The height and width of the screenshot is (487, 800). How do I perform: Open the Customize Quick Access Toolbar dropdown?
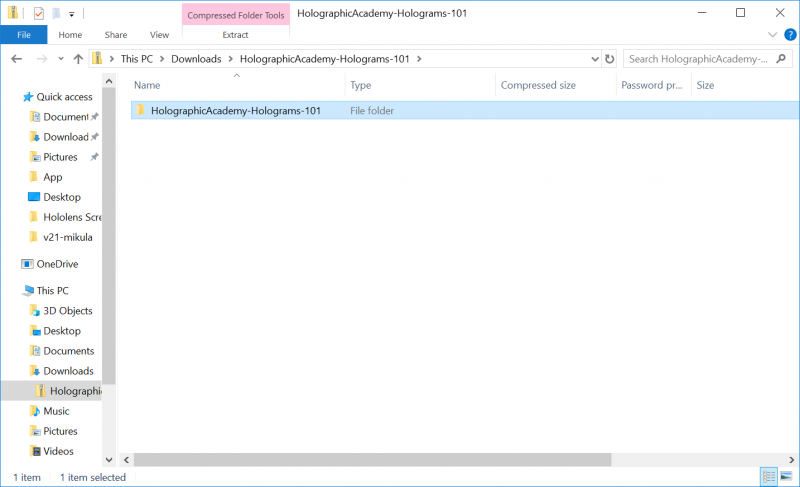point(71,14)
